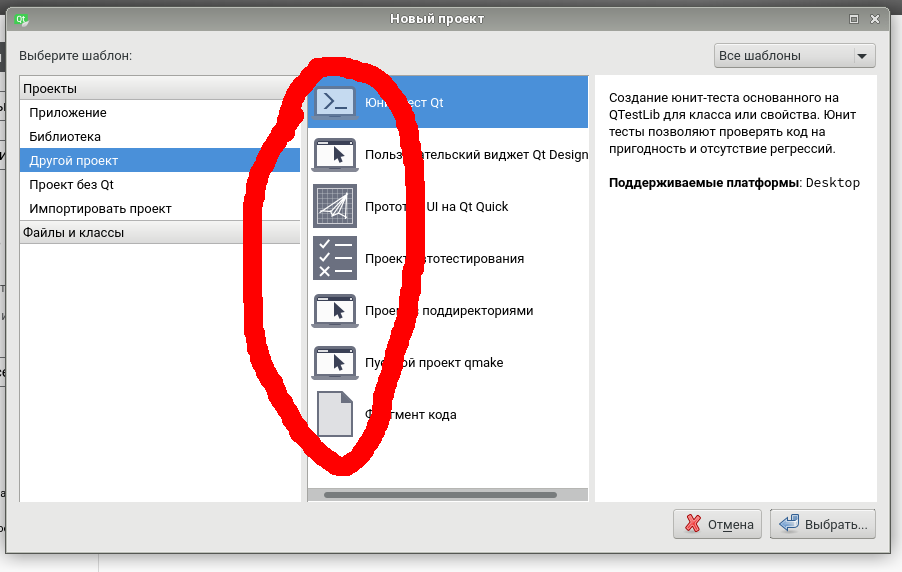
Task: Select the автотестирования project label
Action: [444, 258]
